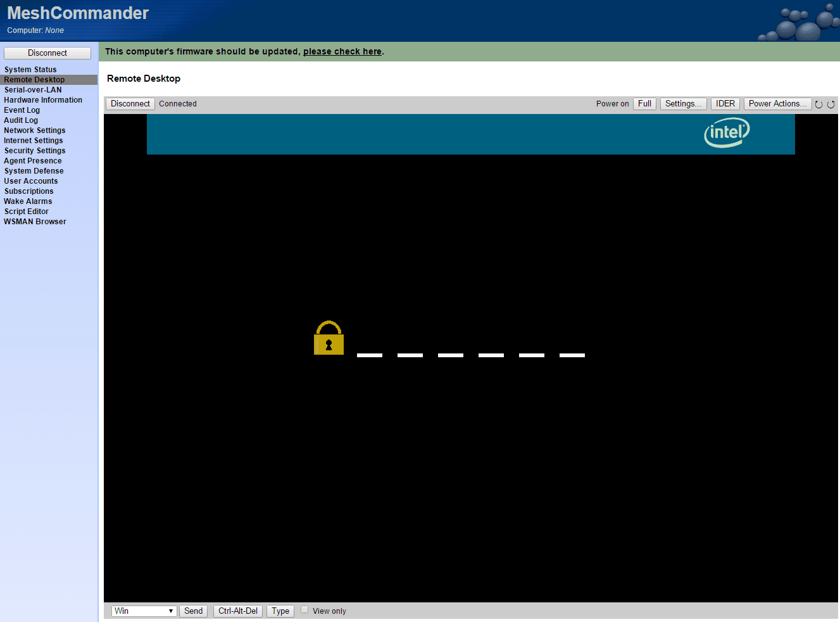Screen dimensions: 840x622
Task: Click the 'Remote Desktop' page heading
Action: click(144, 79)
